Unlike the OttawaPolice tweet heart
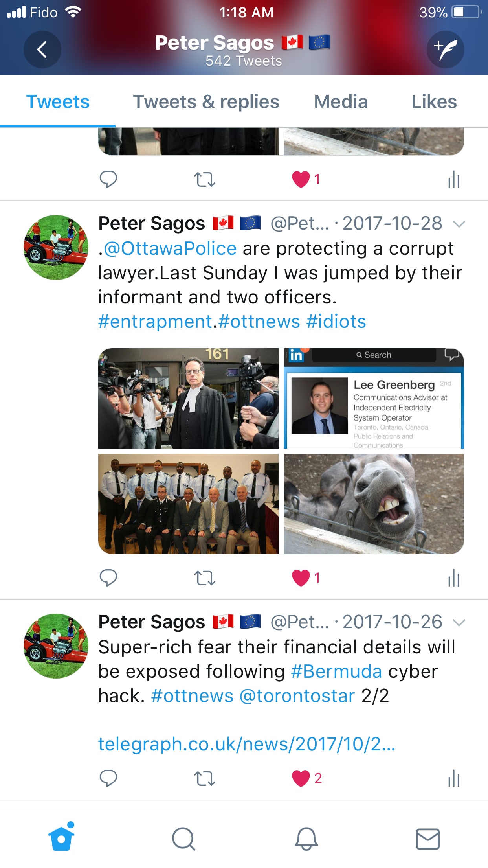Viewport: 488px width, 868px height. (x=301, y=578)
